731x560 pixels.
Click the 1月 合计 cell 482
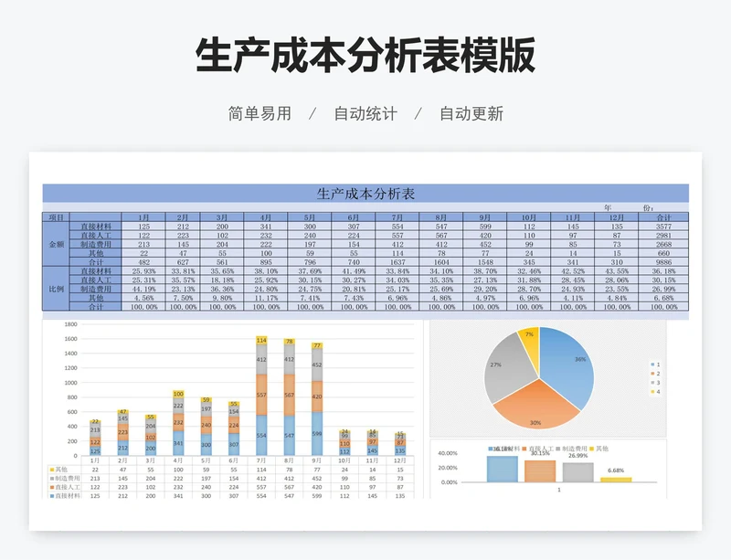click(x=143, y=262)
